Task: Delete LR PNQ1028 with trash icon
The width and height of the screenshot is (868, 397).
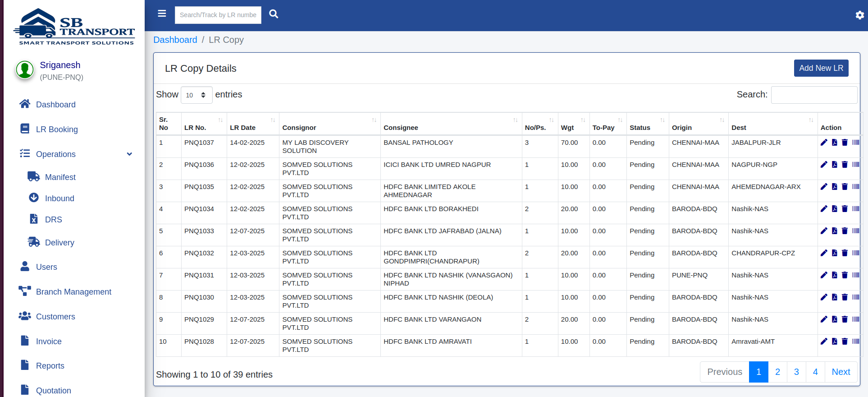Action: pyautogui.click(x=845, y=342)
